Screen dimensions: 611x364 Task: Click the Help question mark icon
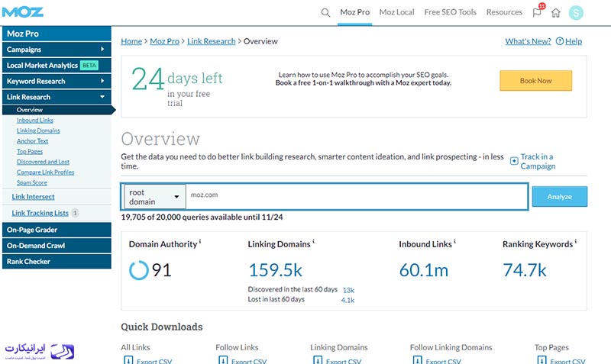(560, 41)
